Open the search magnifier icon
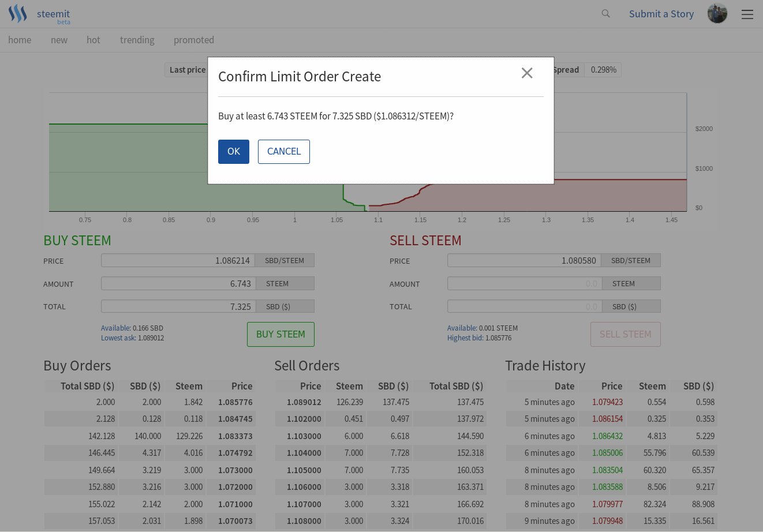Viewport: 763px width, 532px height. [605, 13]
